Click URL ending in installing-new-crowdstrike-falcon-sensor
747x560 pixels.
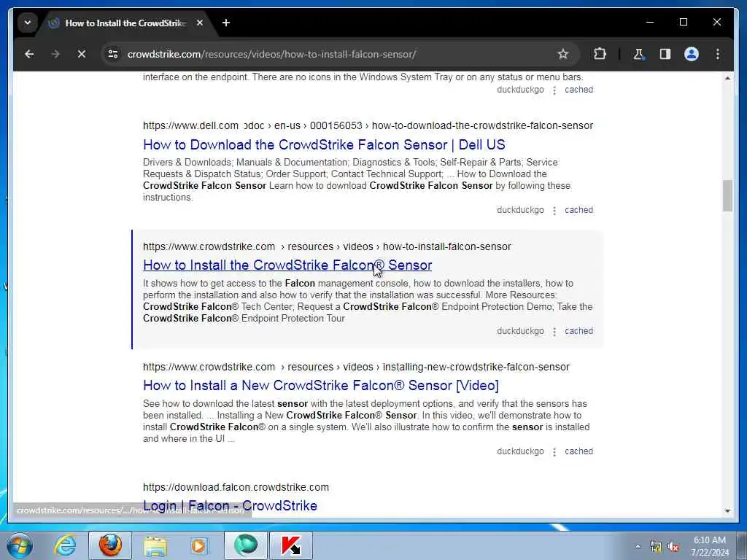click(356, 367)
